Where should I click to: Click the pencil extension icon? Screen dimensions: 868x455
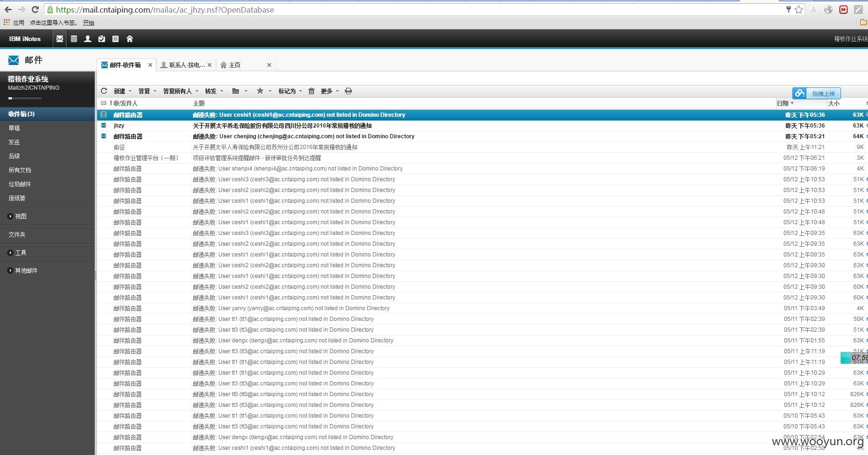coord(858,9)
